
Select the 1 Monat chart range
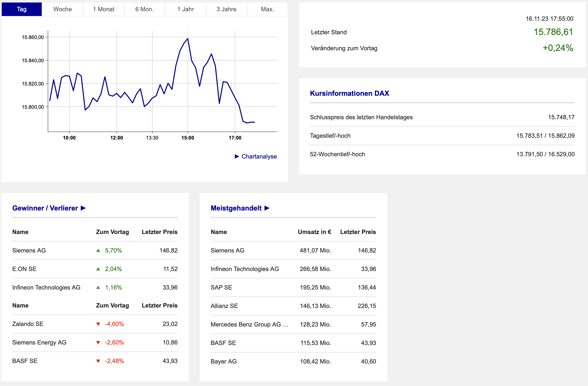[104, 9]
